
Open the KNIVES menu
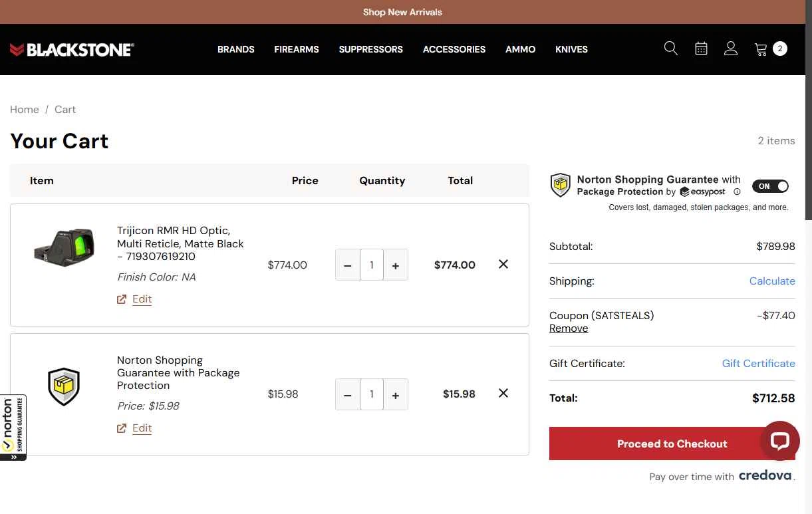572,49
